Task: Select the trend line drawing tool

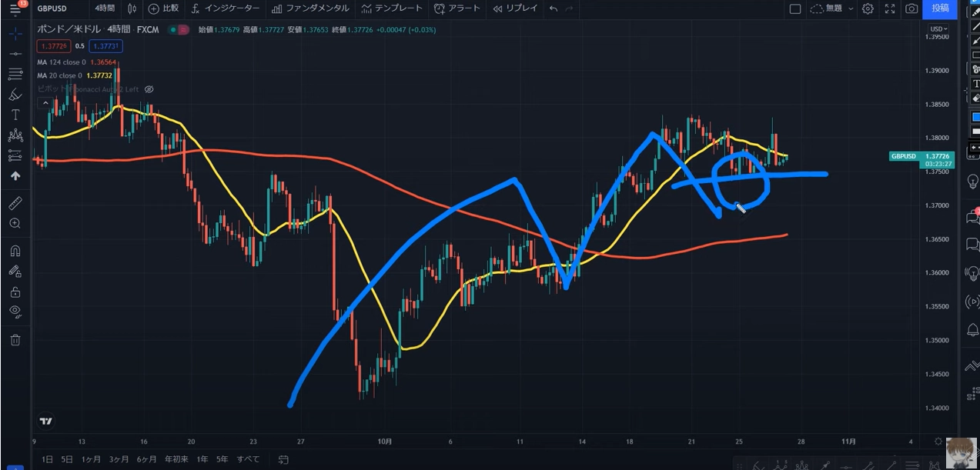Action: coord(15,54)
